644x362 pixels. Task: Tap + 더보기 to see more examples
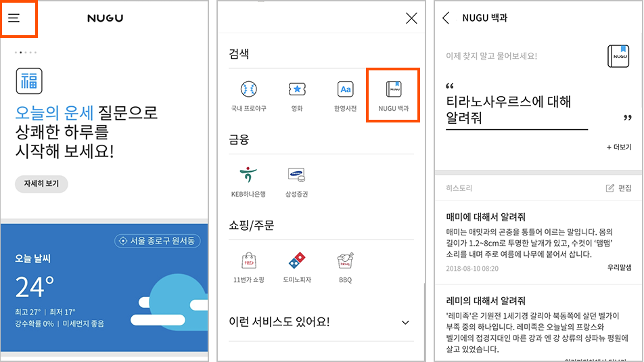point(619,147)
